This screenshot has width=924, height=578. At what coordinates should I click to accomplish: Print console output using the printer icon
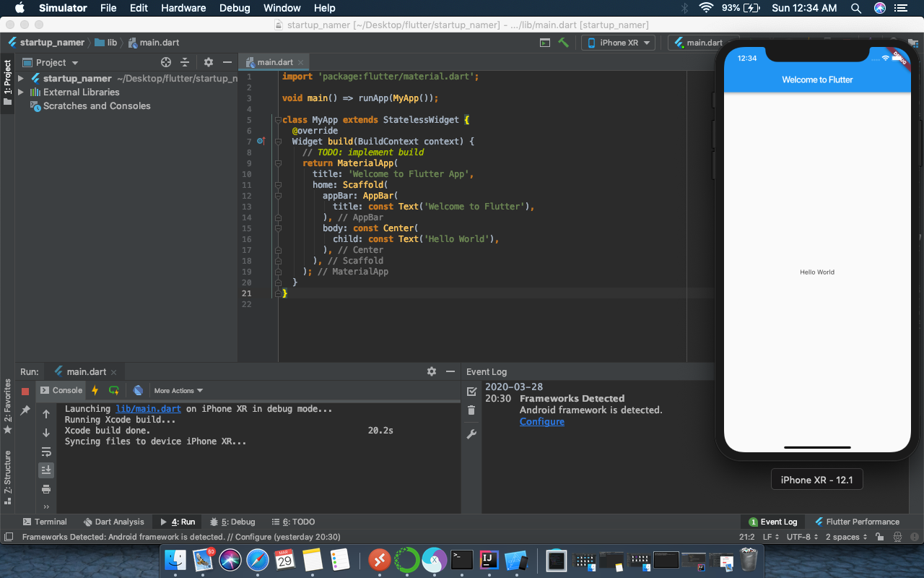click(x=45, y=489)
